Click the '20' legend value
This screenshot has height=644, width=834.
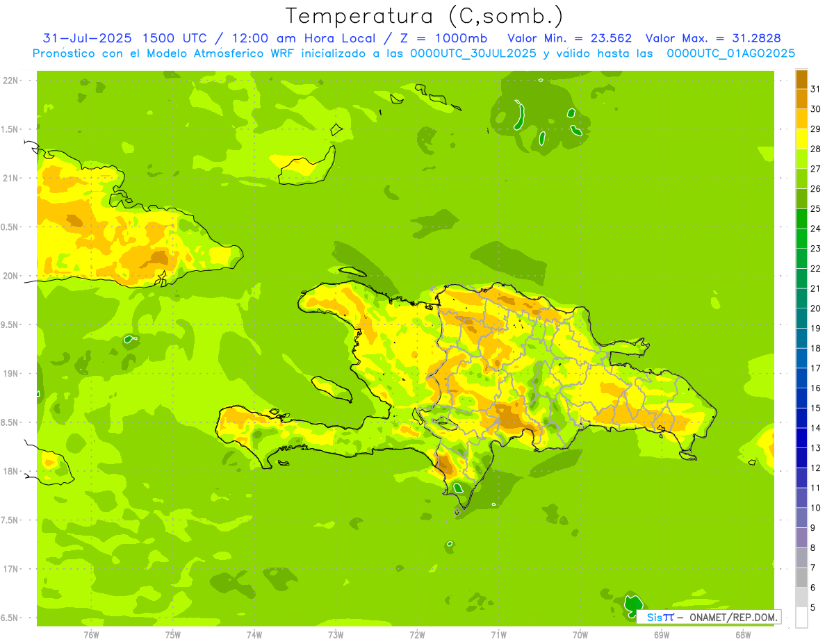(816, 308)
